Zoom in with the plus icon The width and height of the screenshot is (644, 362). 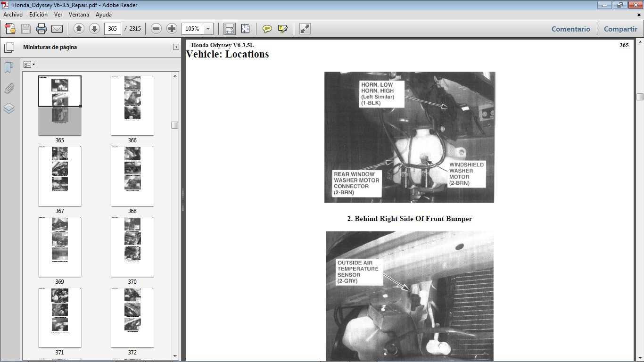point(172,29)
